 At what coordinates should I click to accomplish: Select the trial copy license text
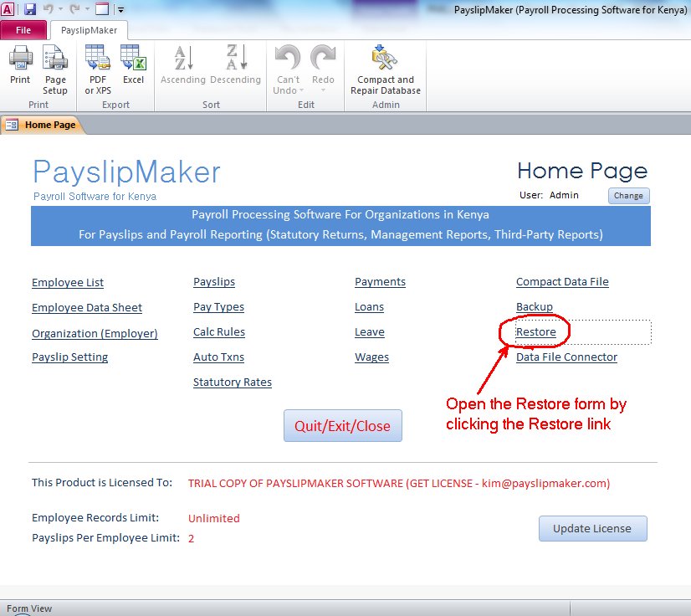coord(399,483)
